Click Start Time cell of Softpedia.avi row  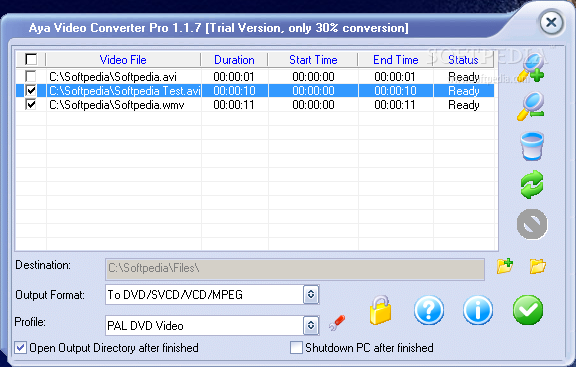[313, 77]
